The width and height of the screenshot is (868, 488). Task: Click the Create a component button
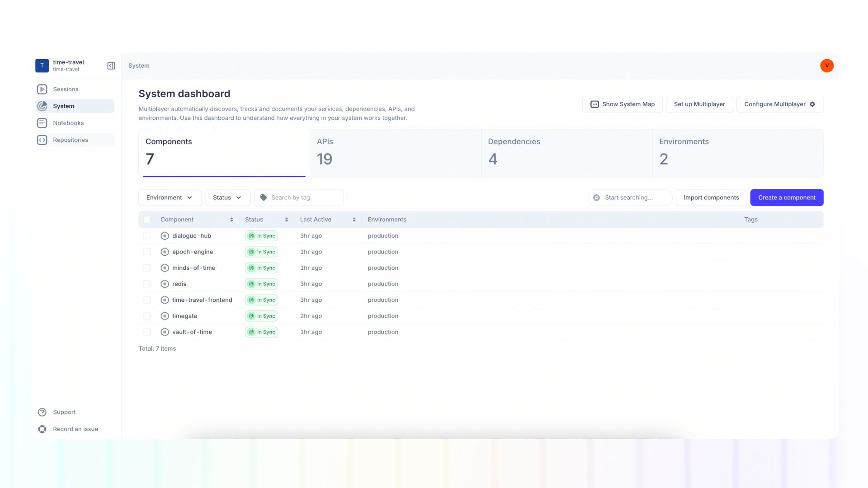[x=787, y=197]
